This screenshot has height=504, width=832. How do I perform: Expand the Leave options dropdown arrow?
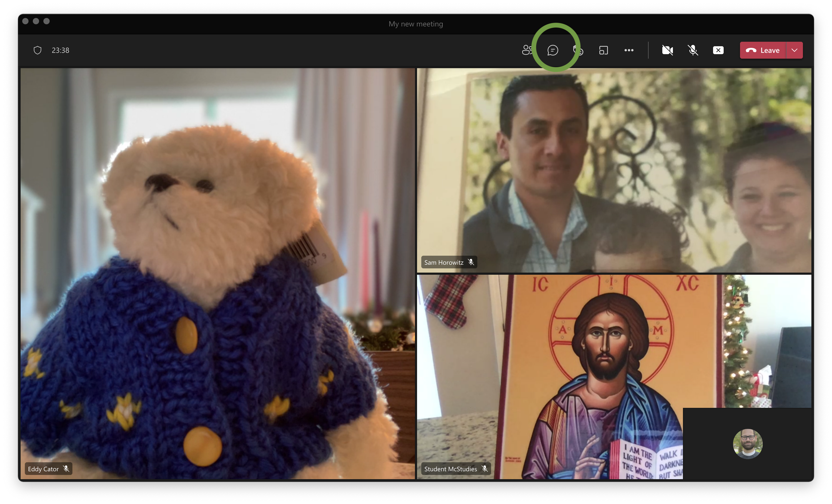[x=794, y=50]
